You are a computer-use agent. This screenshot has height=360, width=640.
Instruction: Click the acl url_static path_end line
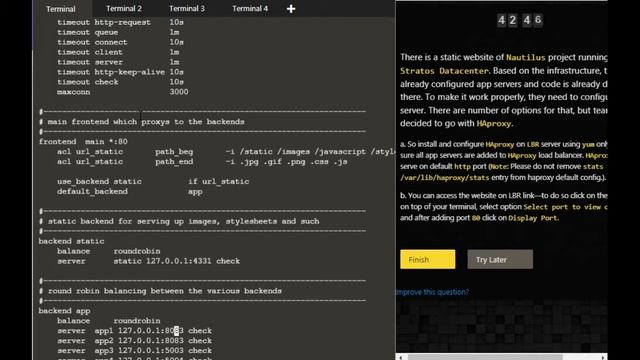202,162
